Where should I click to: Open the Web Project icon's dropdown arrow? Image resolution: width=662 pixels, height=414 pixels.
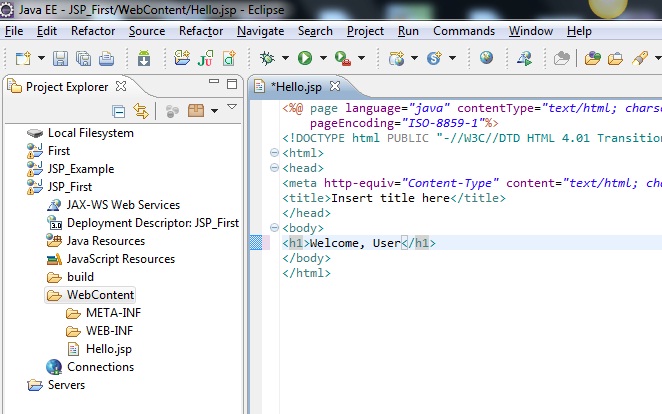click(x=415, y=58)
